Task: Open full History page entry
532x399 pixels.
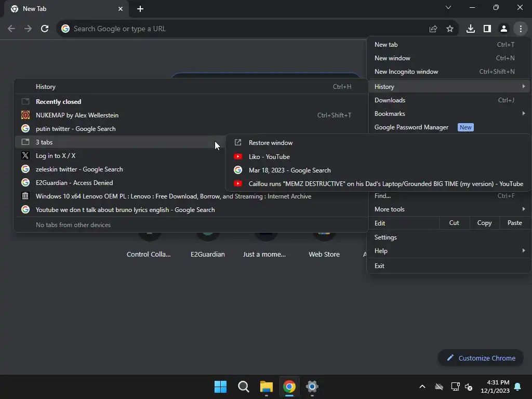Action: point(191,87)
